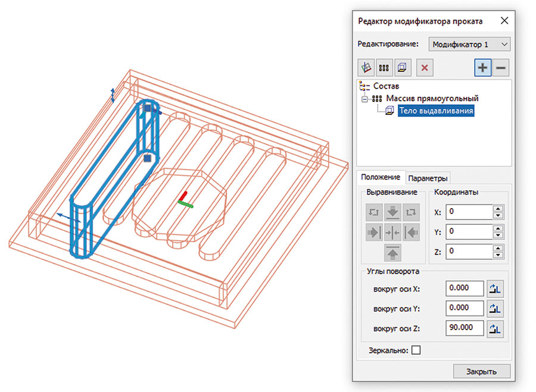Click the sketch/contour icon in modifier toolbar
This screenshot has height=392, width=536.
pyautogui.click(x=365, y=68)
